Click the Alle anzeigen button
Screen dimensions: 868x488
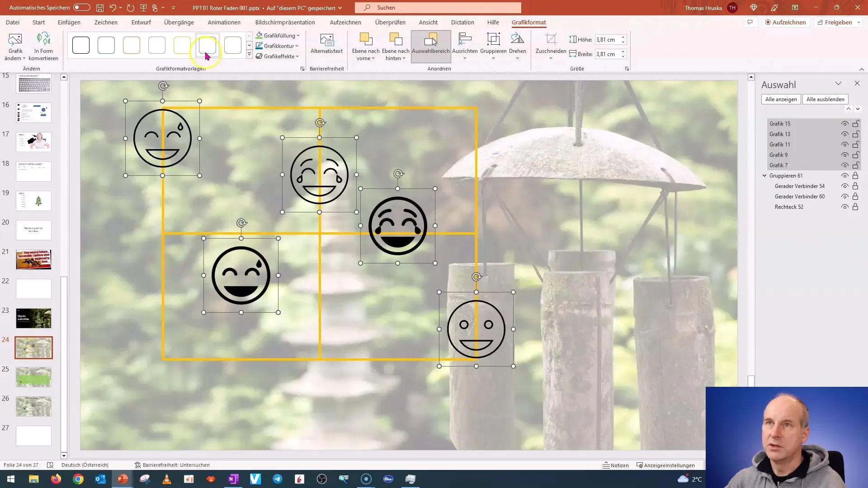coord(781,99)
